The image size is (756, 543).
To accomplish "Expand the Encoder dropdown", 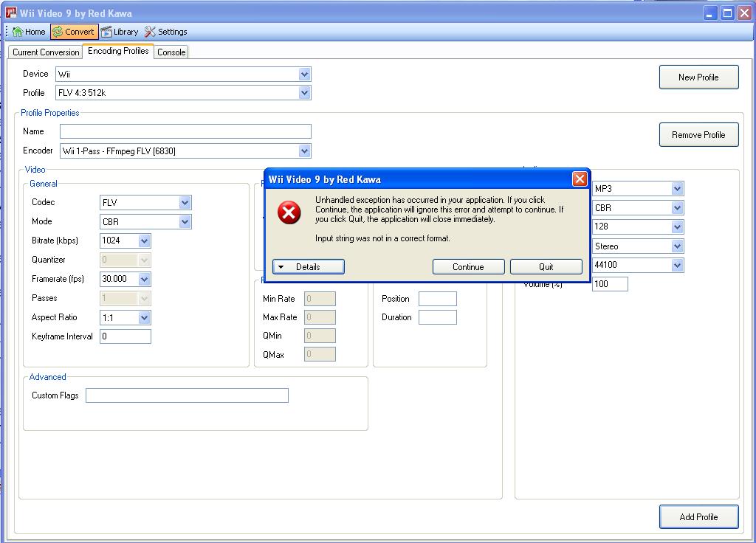I will tap(304, 151).
